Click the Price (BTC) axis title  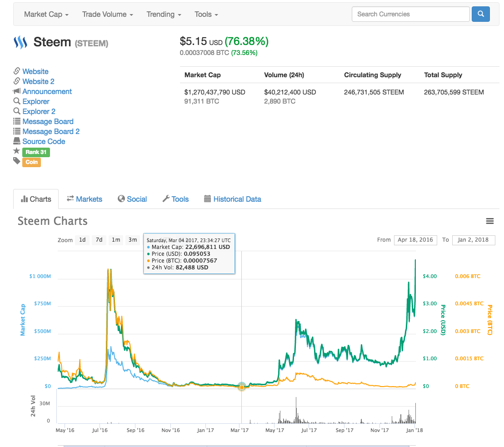pyautogui.click(x=490, y=320)
